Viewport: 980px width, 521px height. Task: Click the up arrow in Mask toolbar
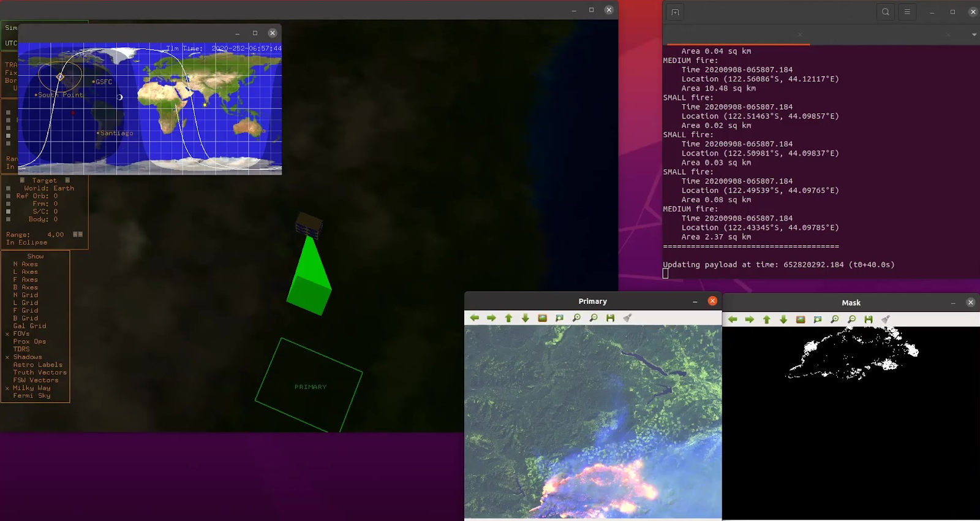coord(766,319)
